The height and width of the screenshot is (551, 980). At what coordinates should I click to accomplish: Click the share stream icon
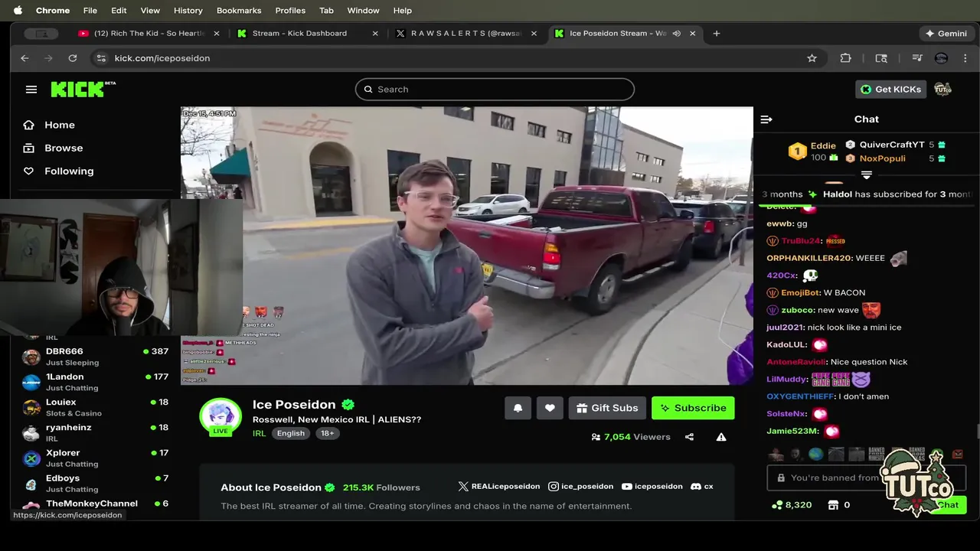[x=689, y=437]
